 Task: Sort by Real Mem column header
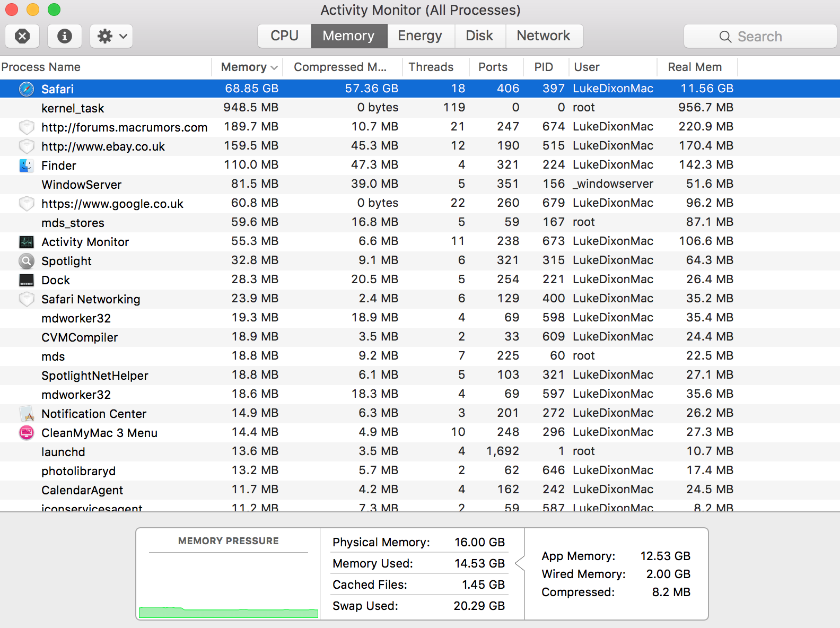697,67
